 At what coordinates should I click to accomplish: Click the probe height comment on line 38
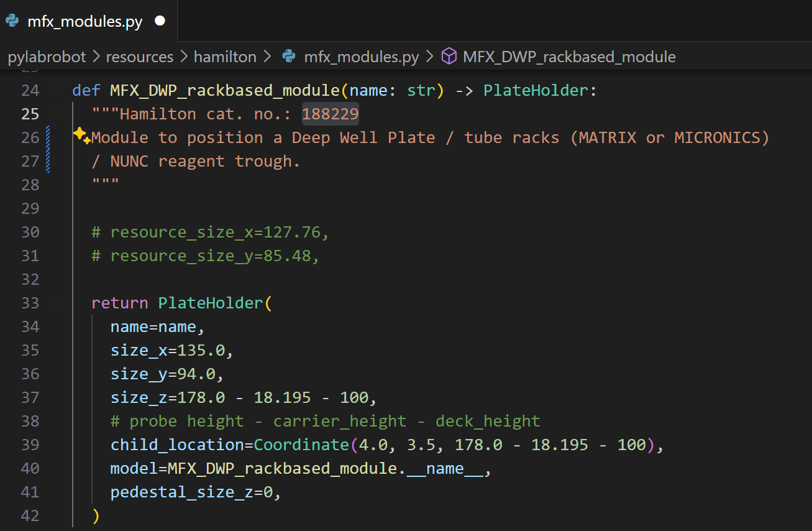click(x=326, y=422)
